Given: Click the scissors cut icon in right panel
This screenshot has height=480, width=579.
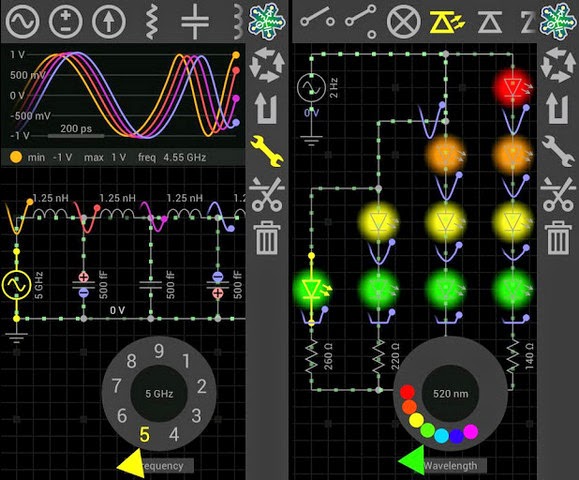Looking at the screenshot, I should point(558,194).
